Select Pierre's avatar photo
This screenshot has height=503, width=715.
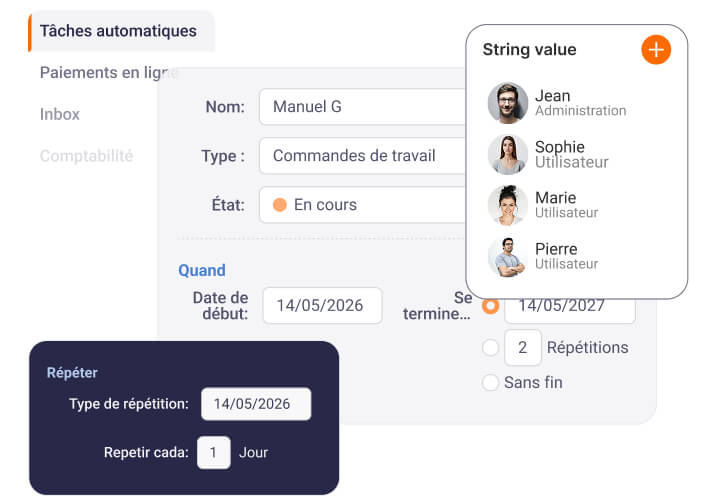click(508, 256)
